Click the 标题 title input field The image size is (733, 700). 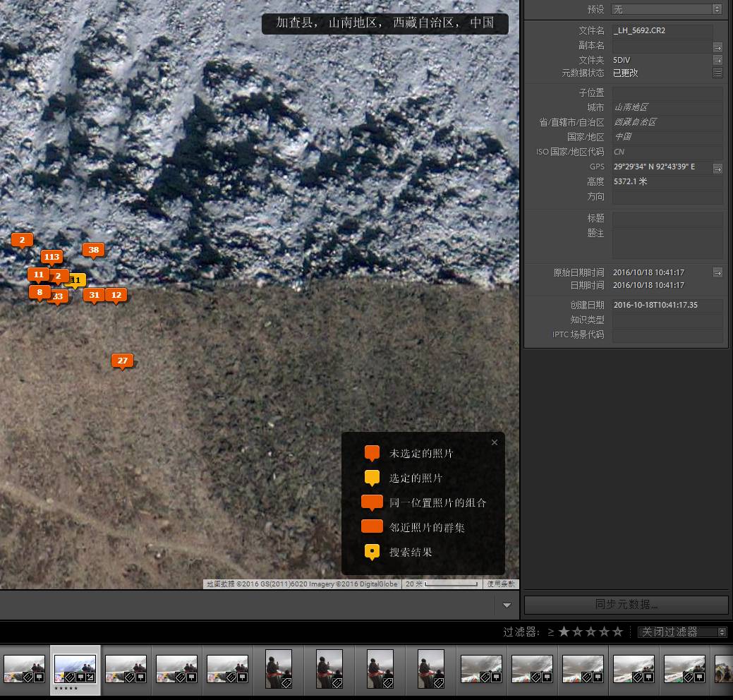(667, 219)
